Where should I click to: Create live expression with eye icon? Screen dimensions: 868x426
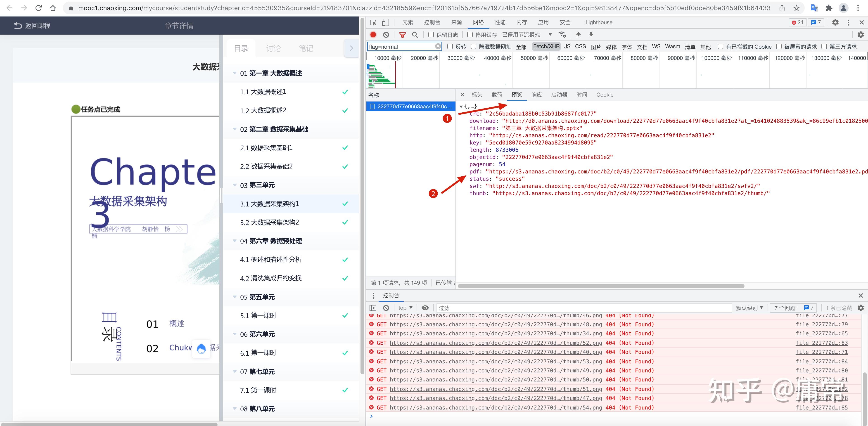tap(425, 308)
